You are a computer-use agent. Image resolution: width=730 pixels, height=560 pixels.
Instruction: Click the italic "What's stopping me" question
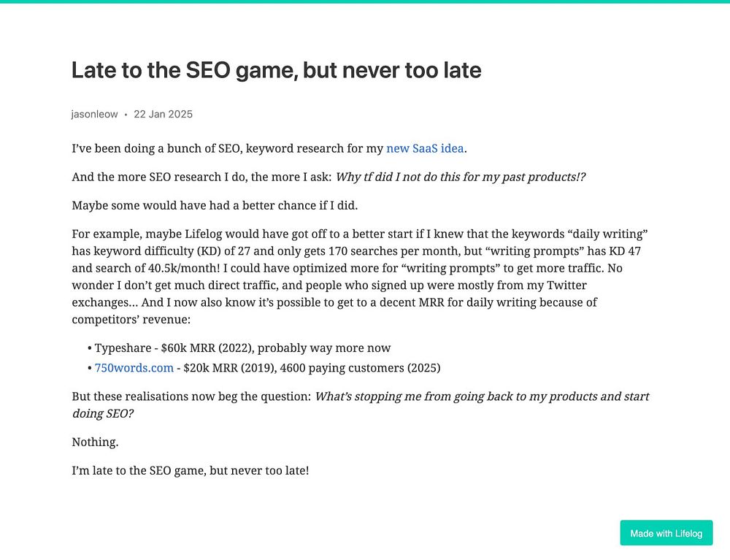[482, 397]
